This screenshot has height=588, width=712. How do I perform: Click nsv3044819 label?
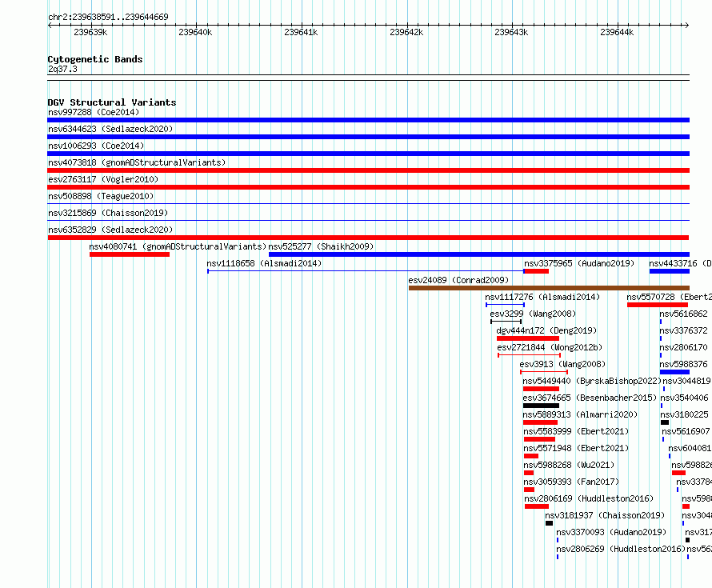click(x=686, y=381)
